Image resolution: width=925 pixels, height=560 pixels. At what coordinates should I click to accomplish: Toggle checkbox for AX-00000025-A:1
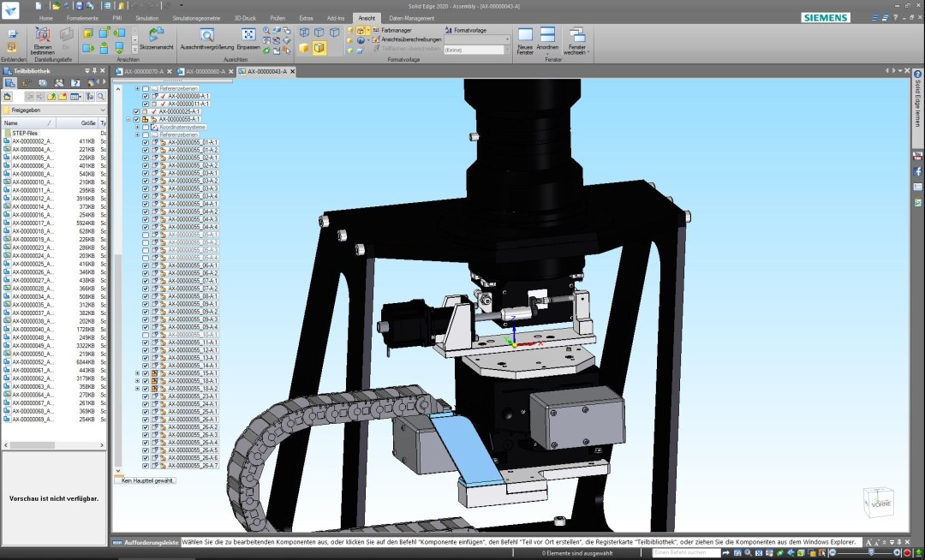tap(136, 111)
